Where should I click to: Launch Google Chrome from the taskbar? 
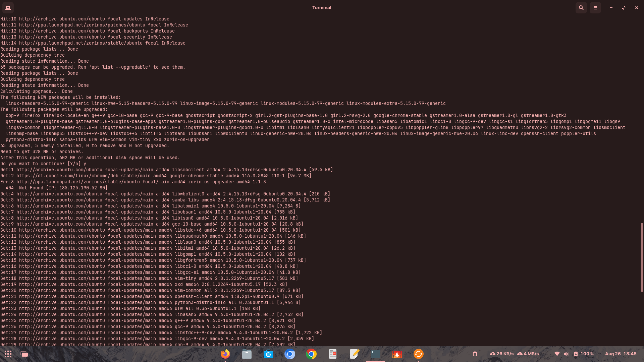tap(311, 354)
